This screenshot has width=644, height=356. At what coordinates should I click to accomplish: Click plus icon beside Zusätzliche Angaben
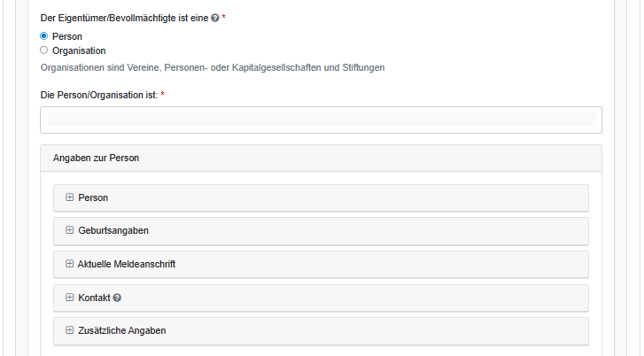(70, 330)
